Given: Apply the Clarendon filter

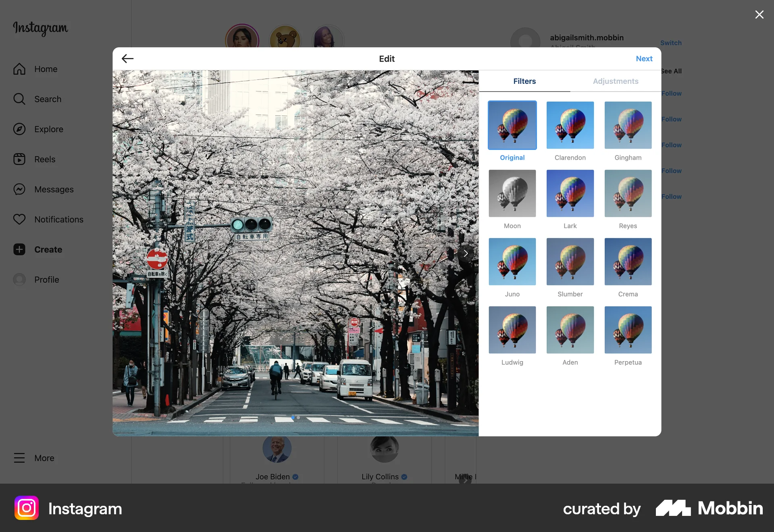Looking at the screenshot, I should pos(570,125).
